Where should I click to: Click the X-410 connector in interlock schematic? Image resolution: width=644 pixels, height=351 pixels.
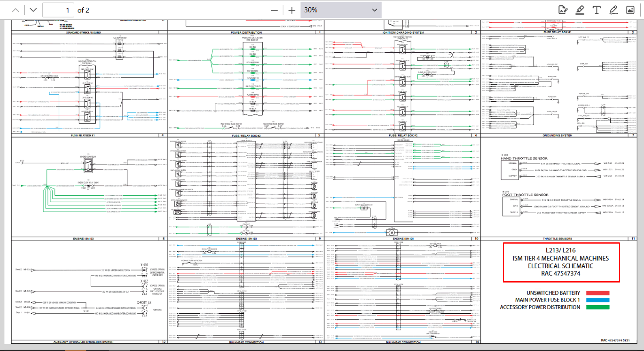[144, 270]
